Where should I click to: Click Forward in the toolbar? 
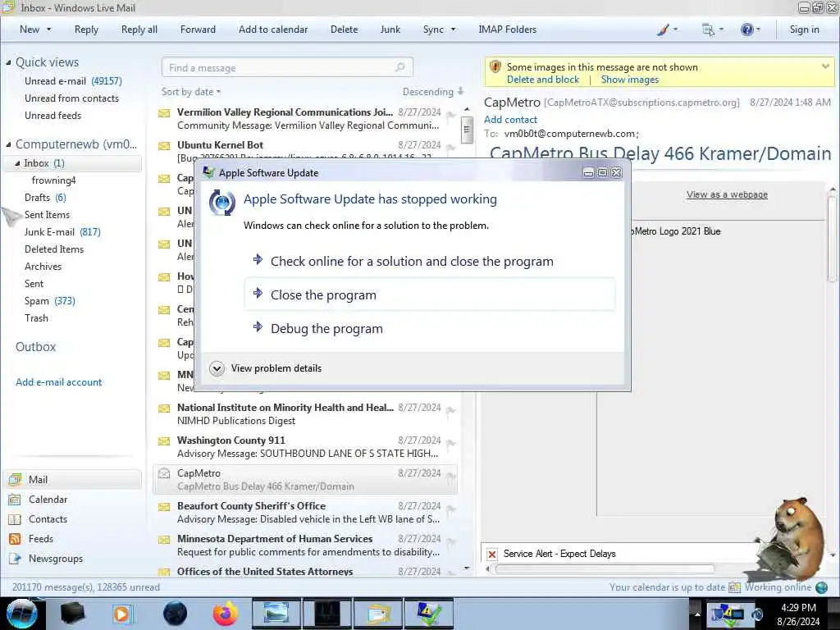(x=198, y=30)
